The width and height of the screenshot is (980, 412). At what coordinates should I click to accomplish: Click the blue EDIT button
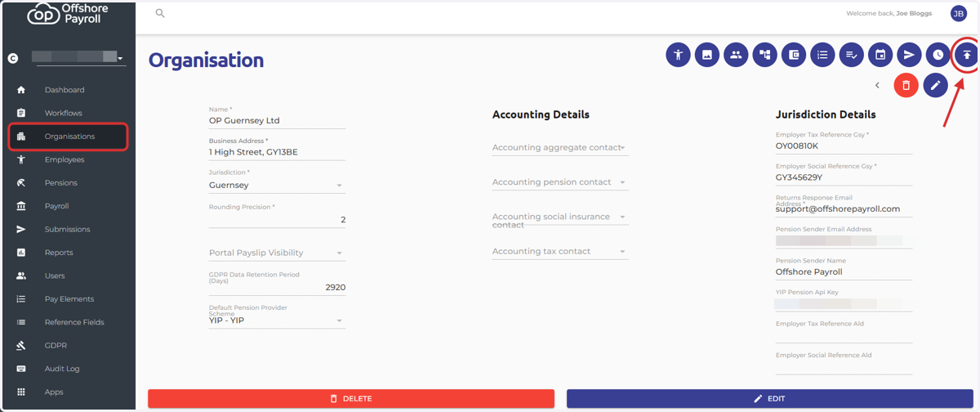770,398
